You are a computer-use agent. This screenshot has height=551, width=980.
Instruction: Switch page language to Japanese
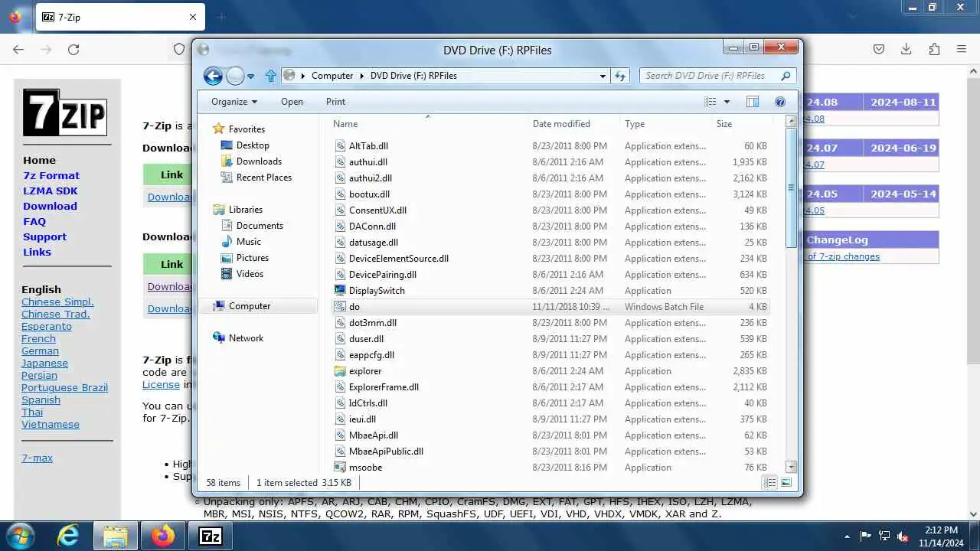[x=44, y=363]
